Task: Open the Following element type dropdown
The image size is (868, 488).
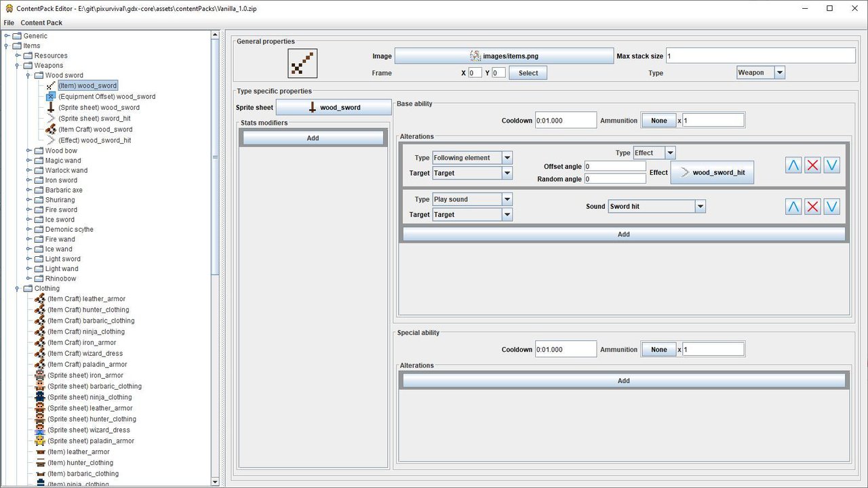Action: click(507, 158)
